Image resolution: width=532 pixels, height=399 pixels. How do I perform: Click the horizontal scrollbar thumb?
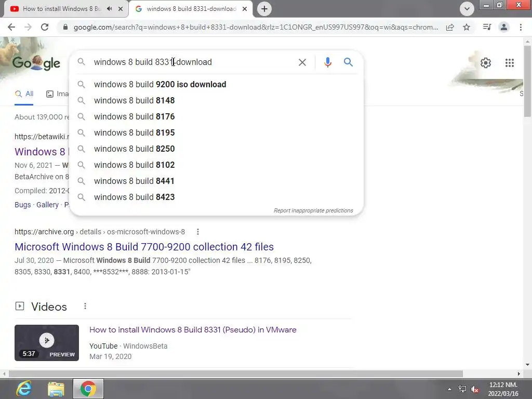(x=236, y=374)
